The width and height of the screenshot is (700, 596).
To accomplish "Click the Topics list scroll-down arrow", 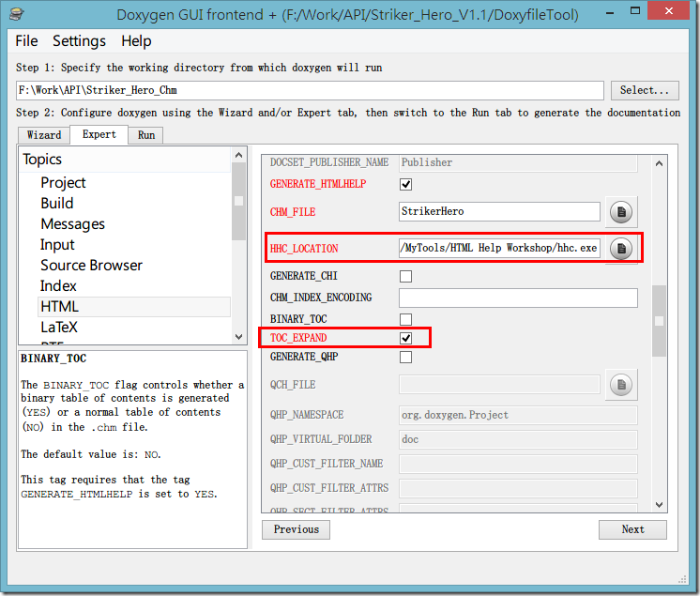I will click(x=239, y=337).
